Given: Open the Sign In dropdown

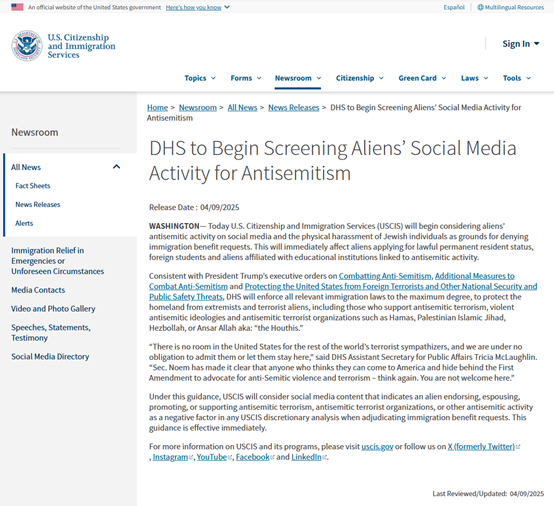Looking at the screenshot, I should [521, 44].
